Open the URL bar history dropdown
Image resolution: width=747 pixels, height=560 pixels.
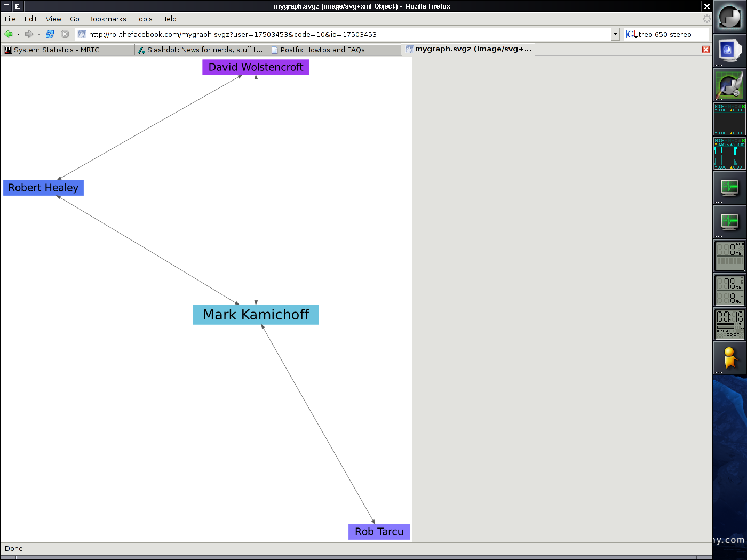[x=615, y=34]
